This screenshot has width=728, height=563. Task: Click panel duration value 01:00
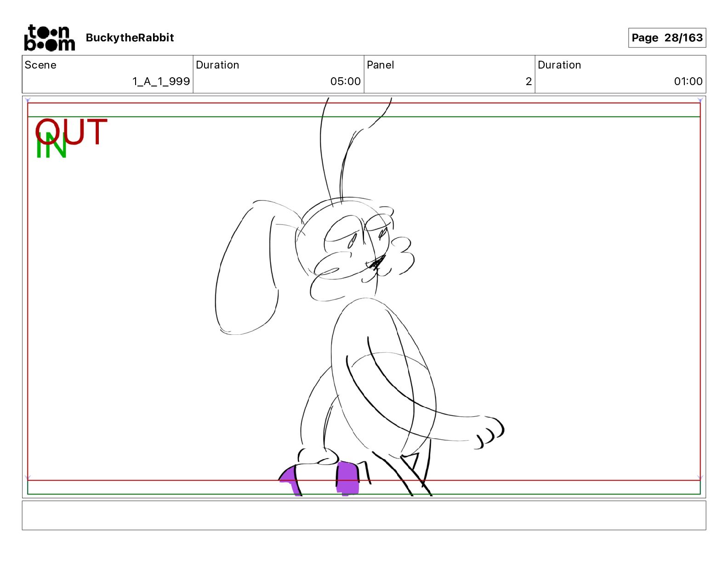[688, 81]
